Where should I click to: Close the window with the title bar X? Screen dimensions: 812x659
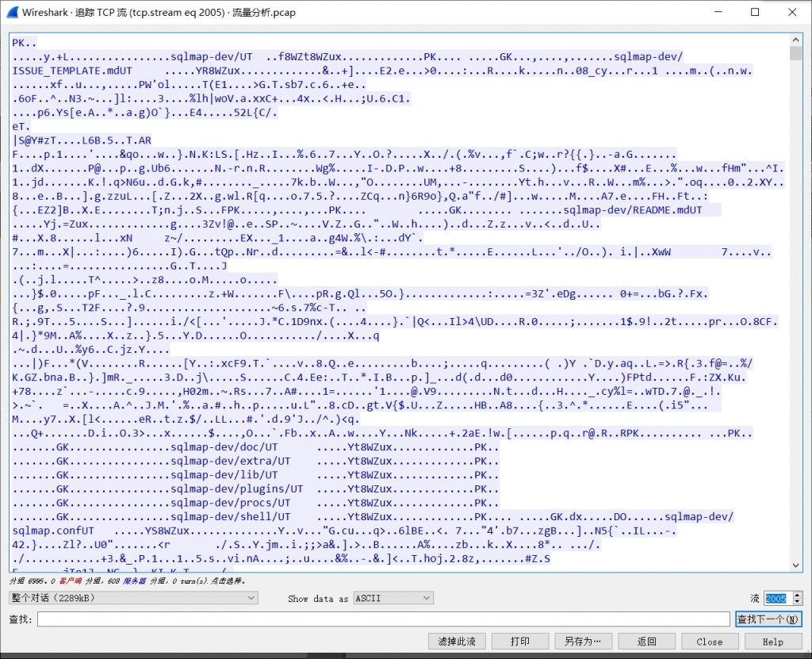tap(792, 12)
